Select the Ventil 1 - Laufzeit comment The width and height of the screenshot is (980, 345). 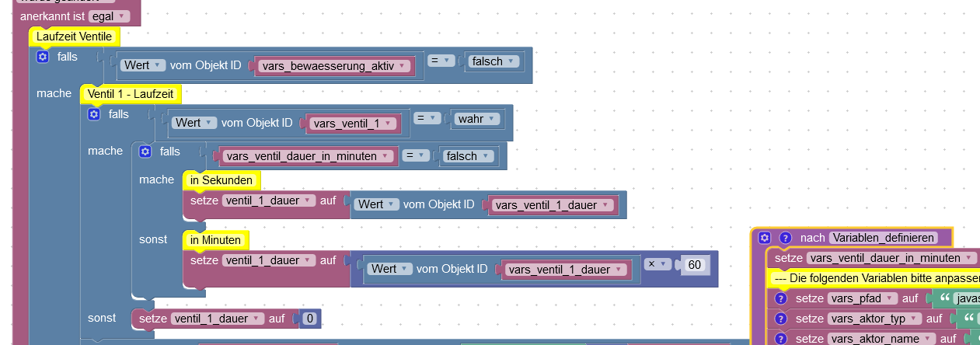[x=131, y=94]
